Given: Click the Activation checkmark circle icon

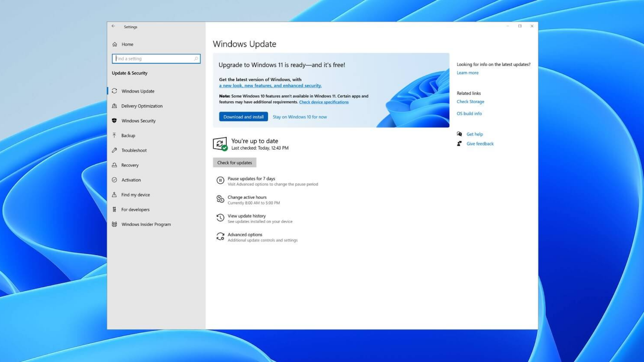Looking at the screenshot, I should click(114, 180).
